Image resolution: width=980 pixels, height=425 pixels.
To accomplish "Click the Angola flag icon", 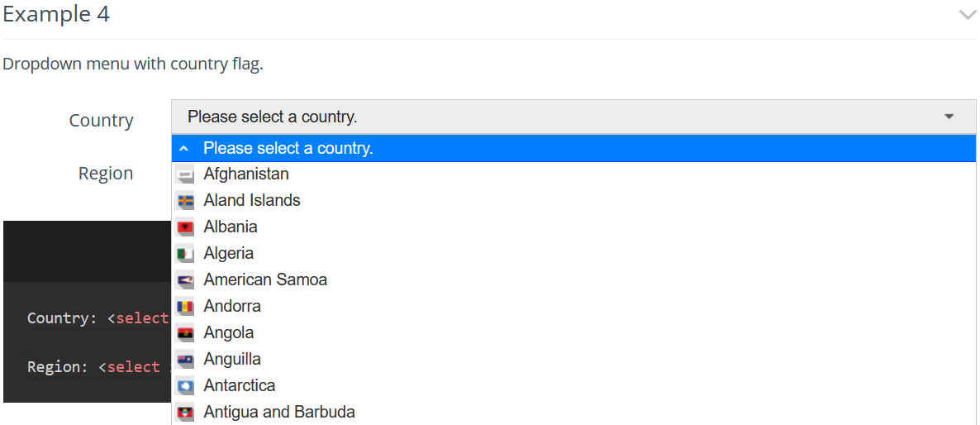I will point(185,334).
